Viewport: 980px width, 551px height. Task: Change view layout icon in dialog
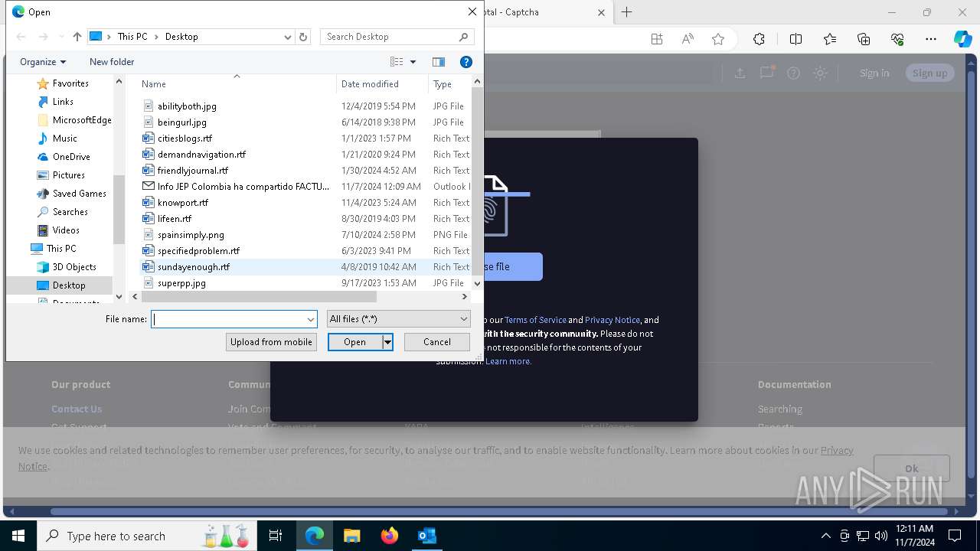(x=397, y=62)
